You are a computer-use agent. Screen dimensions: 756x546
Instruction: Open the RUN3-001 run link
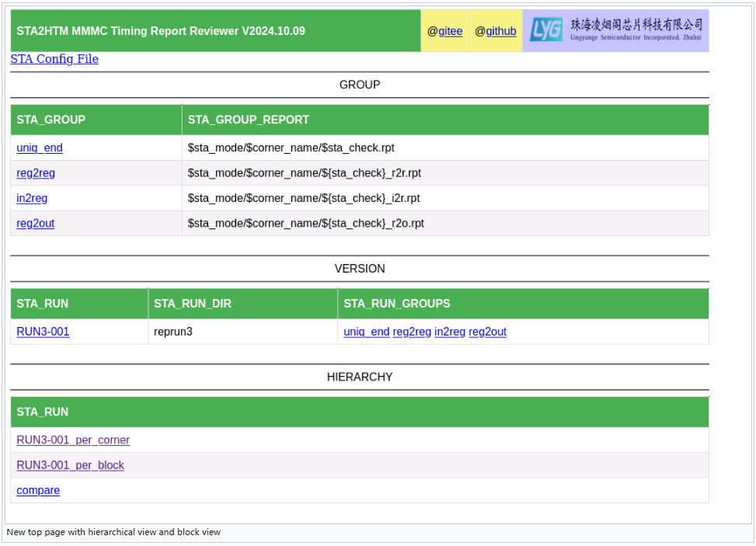(x=43, y=332)
